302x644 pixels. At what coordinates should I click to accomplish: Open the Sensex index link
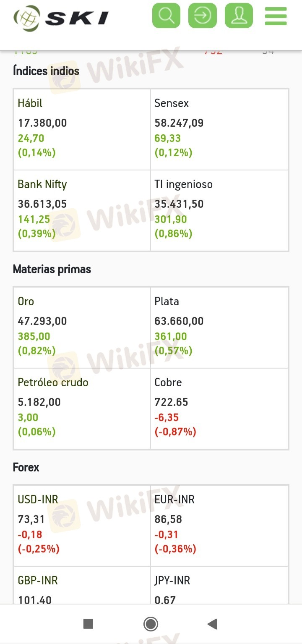click(172, 103)
